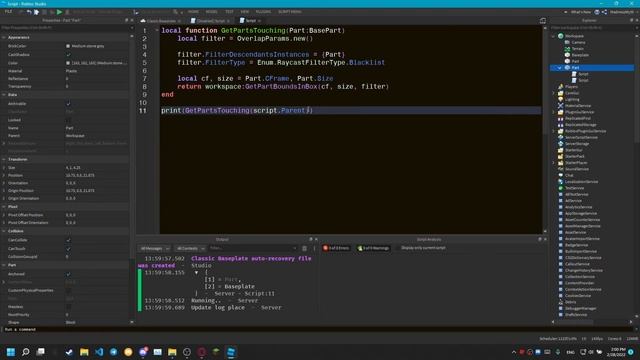Expand the PluginGuiService node
640x360 pixels.
click(x=553, y=112)
